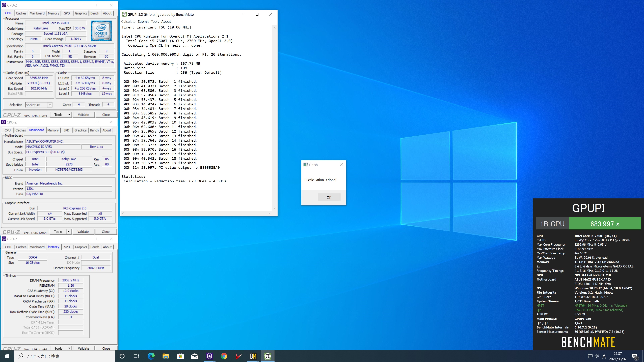The width and height of the screenshot is (644, 362).
Task: Maximize the GPUPI window
Action: point(257,14)
